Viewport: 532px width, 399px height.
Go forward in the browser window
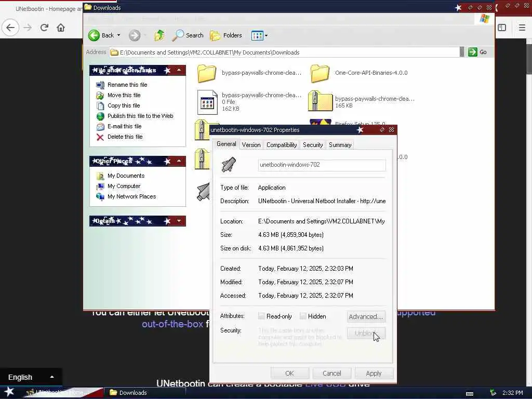pos(28,28)
